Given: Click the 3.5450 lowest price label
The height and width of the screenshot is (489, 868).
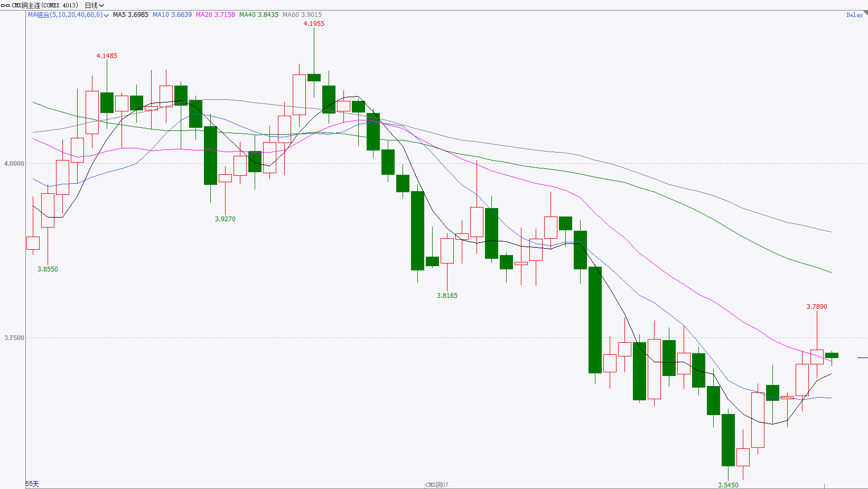Looking at the screenshot, I should click(x=728, y=485).
